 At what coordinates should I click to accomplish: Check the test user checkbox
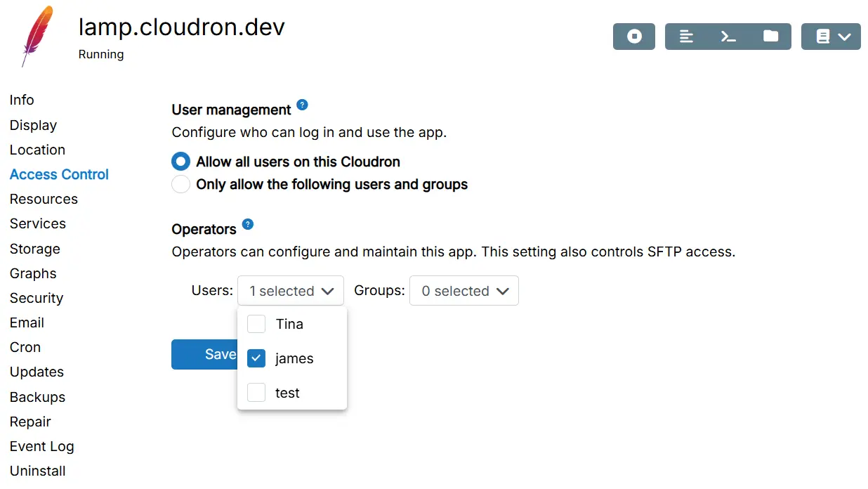(x=257, y=393)
